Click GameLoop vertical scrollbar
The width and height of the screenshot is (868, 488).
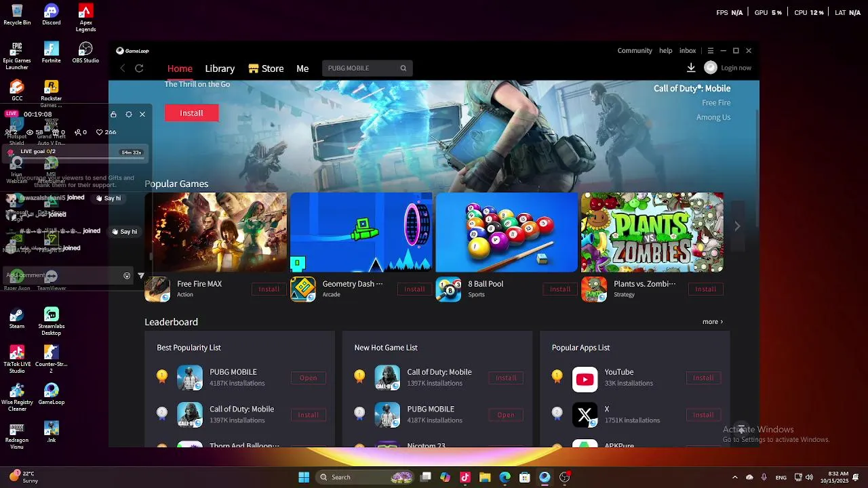[757, 169]
